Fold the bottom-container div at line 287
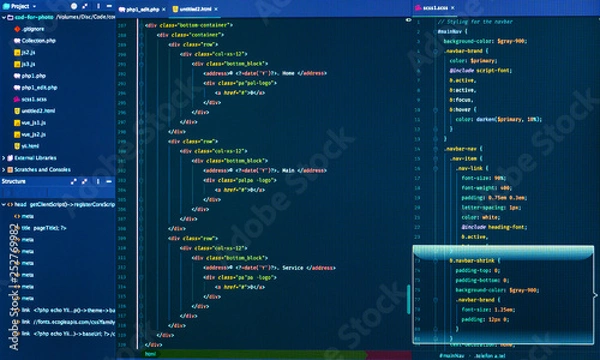 pyautogui.click(x=141, y=25)
